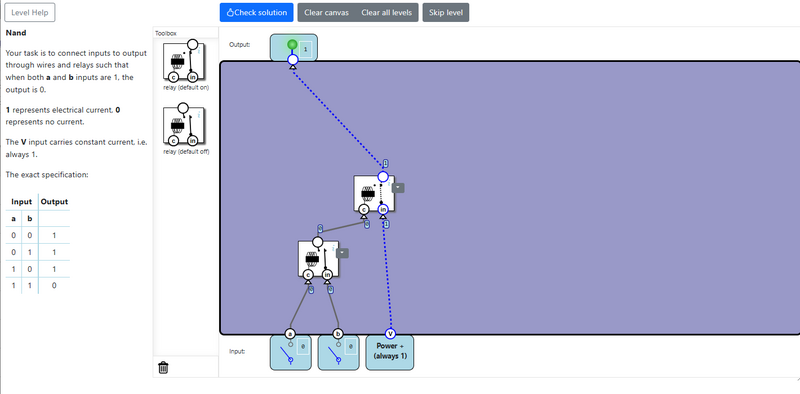Click the coil of the lower relay
The width and height of the screenshot is (800, 394).
312,258
